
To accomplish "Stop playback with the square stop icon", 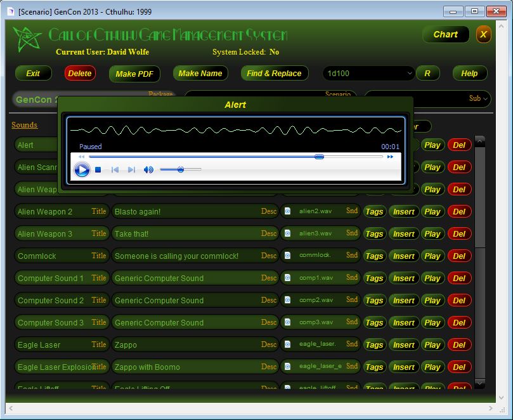I will pos(98,169).
